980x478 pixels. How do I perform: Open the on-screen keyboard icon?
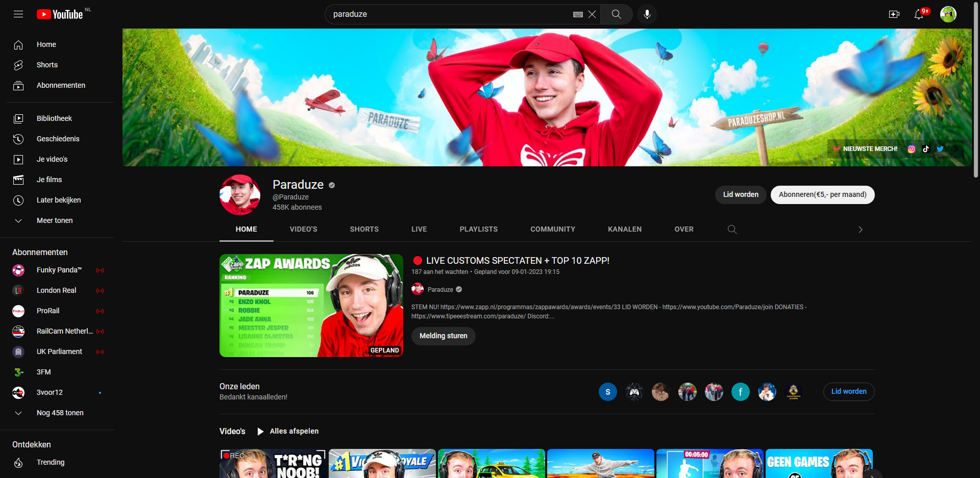(578, 14)
